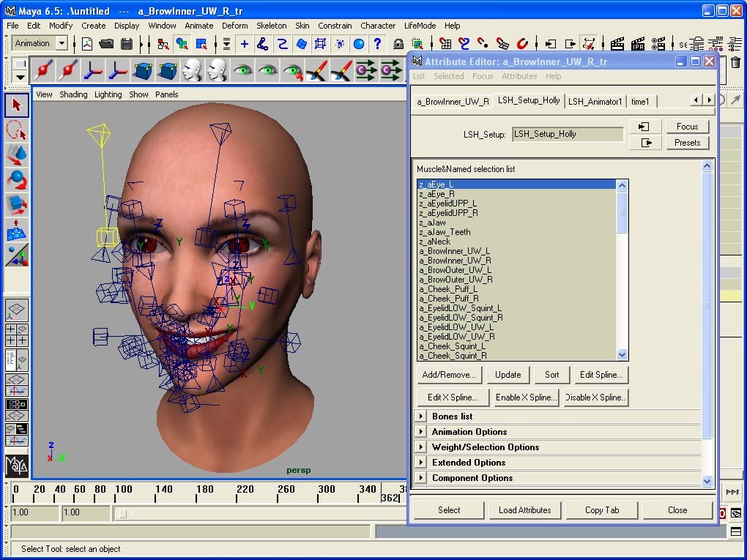The image size is (747, 560).
Task: Switch to the LSH_Animator1 tab
Action: (595, 102)
